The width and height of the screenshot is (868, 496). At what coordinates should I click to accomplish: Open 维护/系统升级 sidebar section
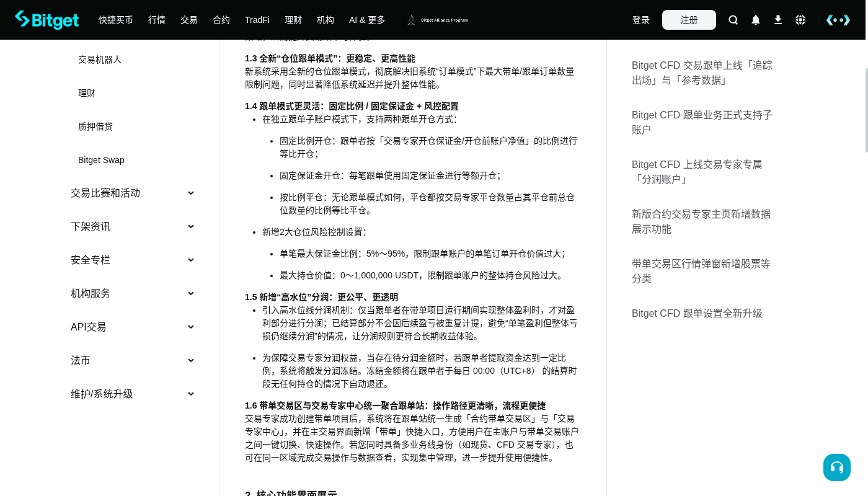[102, 394]
